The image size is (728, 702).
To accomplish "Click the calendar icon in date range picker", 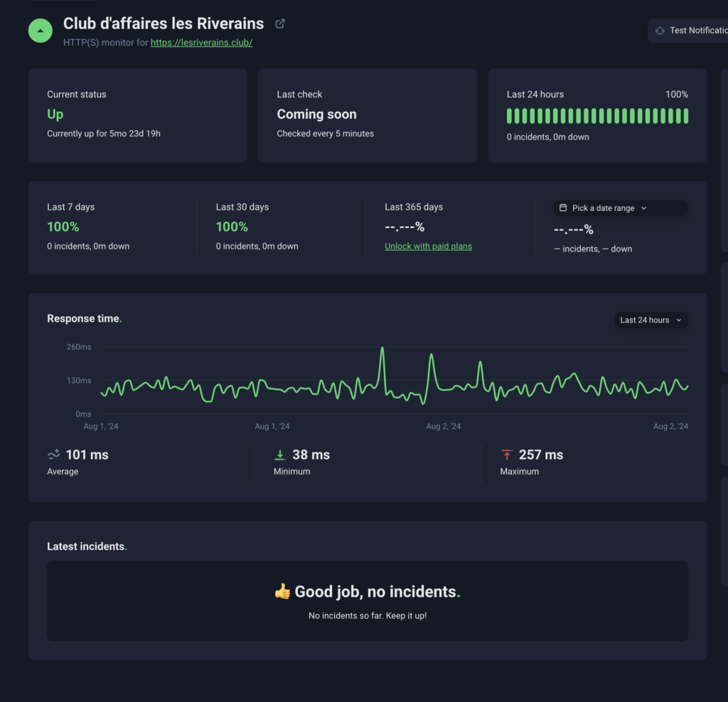I will (563, 208).
